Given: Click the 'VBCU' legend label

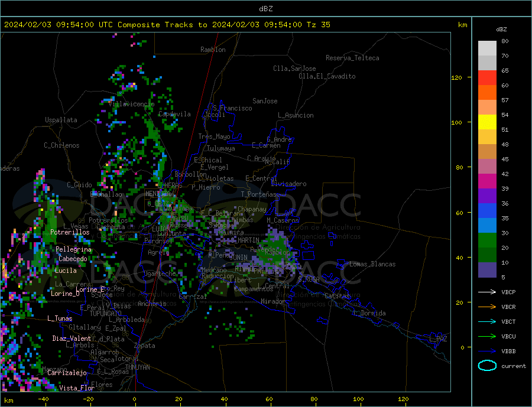Looking at the screenshot, I should (x=508, y=337).
